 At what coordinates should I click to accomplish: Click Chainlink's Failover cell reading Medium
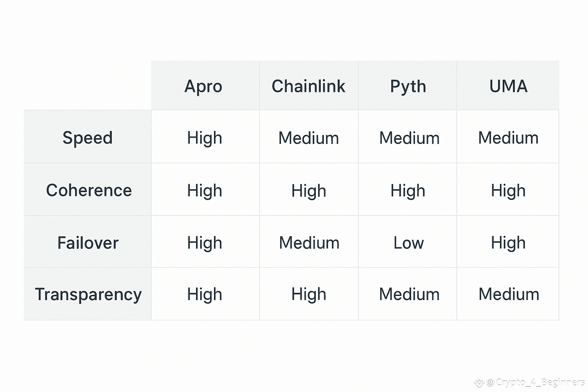pos(309,243)
